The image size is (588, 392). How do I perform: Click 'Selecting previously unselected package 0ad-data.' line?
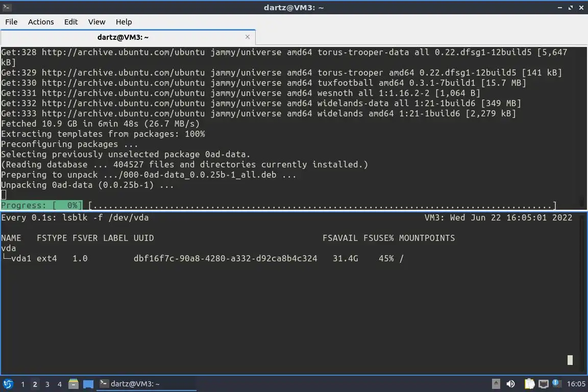click(126, 154)
